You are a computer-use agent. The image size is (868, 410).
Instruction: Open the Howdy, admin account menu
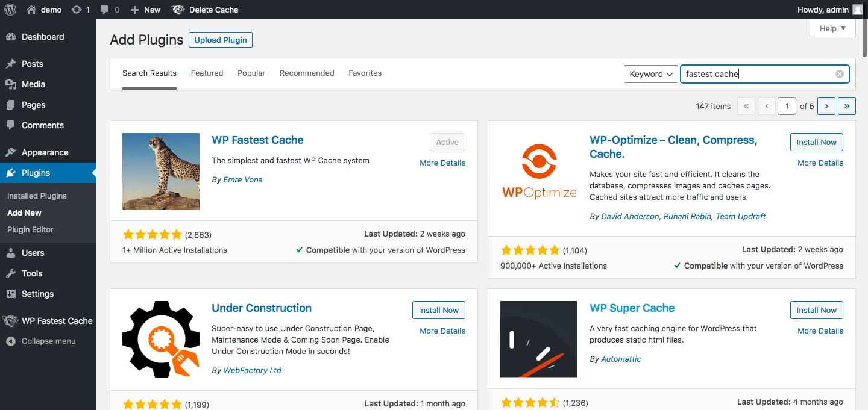point(830,10)
